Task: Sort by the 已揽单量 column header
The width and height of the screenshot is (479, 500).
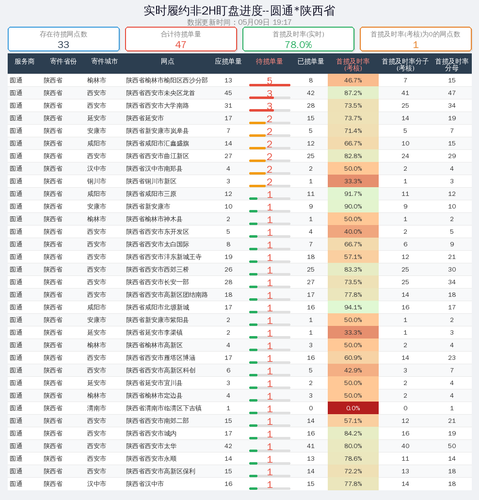Action: tap(311, 62)
